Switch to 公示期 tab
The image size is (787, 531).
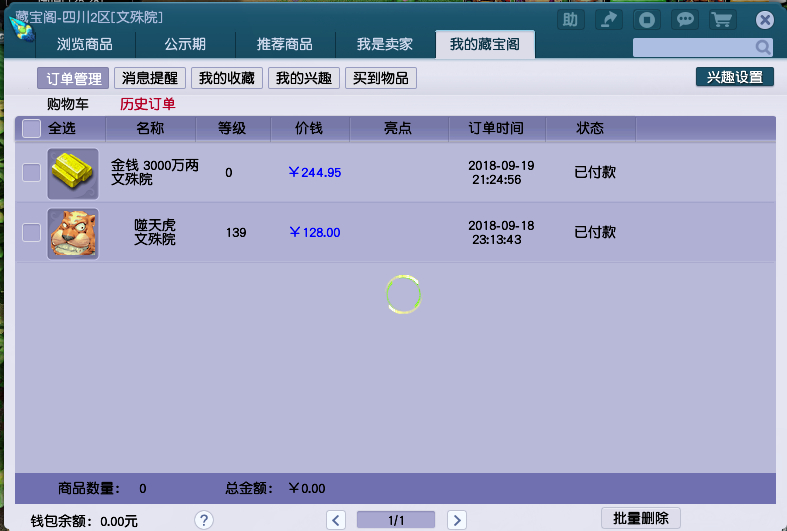(185, 44)
